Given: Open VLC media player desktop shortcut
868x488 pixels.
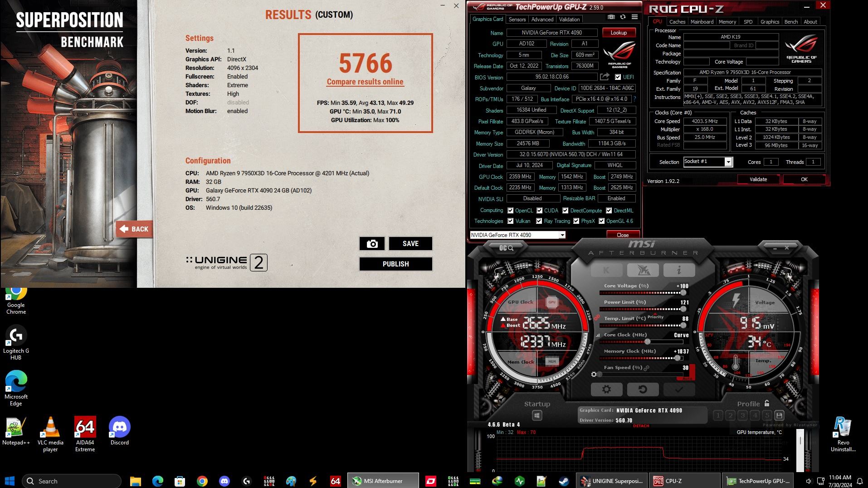Looking at the screenshot, I should (50, 434).
